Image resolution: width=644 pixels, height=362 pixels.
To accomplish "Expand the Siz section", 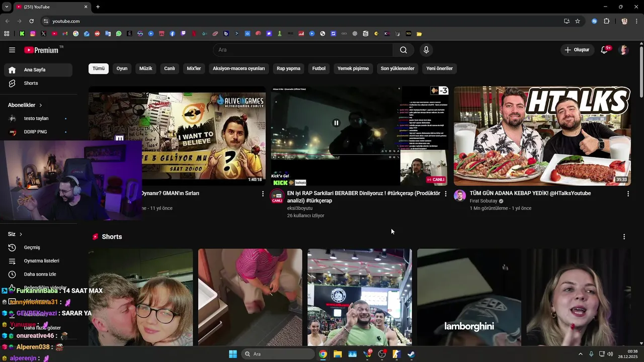I will click(x=15, y=234).
